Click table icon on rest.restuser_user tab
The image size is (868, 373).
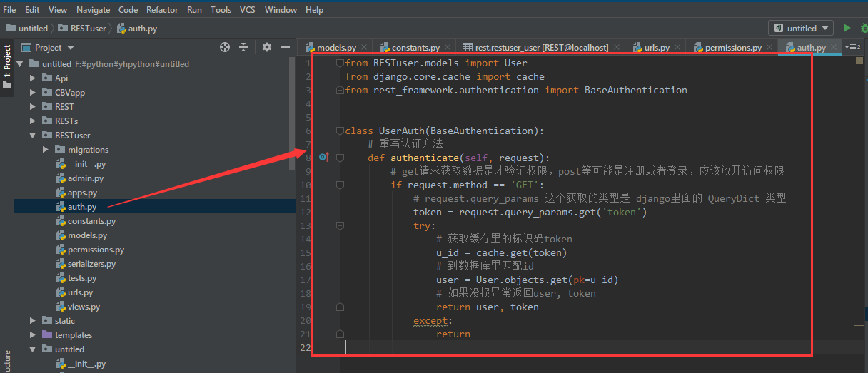point(468,48)
